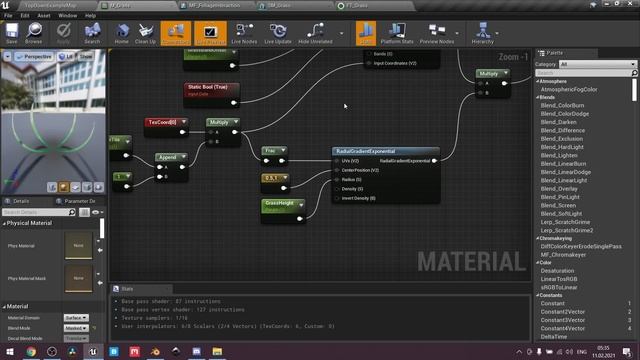
Task: Open the Asset menu
Action: (44, 16)
